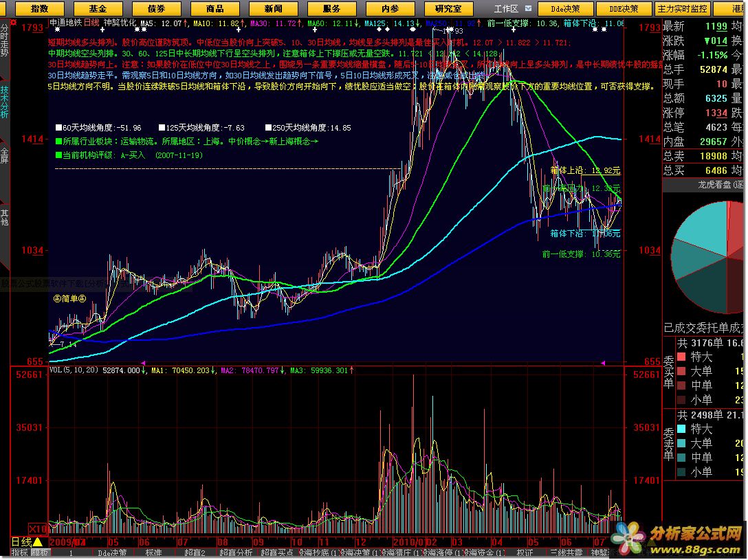Switch to 沧海资金 bottom template tab
748x560 pixels.
pos(483,553)
